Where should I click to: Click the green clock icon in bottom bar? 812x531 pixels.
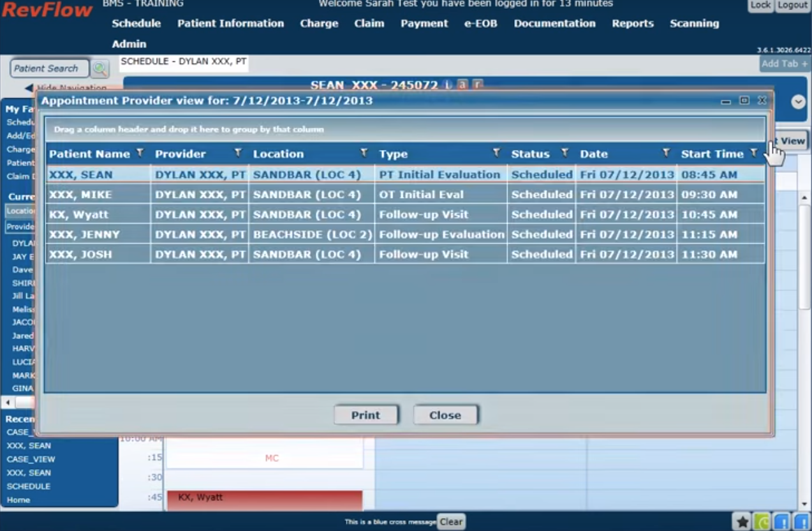point(762,522)
